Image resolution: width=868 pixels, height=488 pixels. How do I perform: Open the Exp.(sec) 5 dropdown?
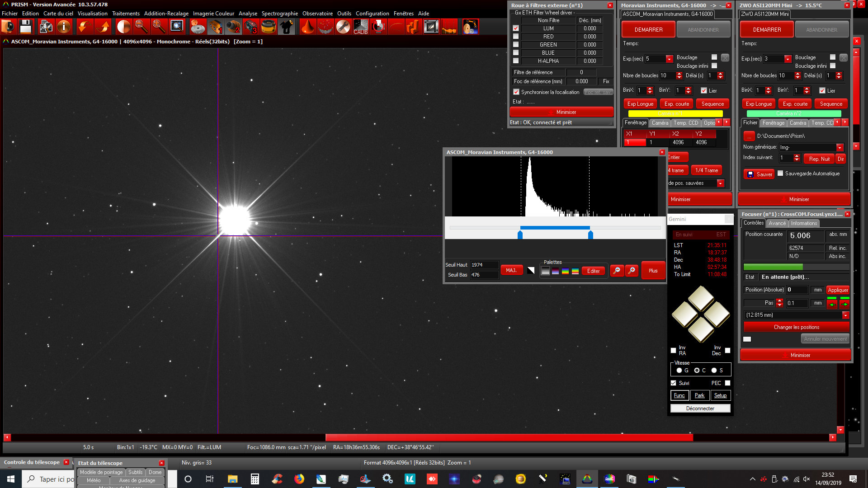[x=669, y=59]
